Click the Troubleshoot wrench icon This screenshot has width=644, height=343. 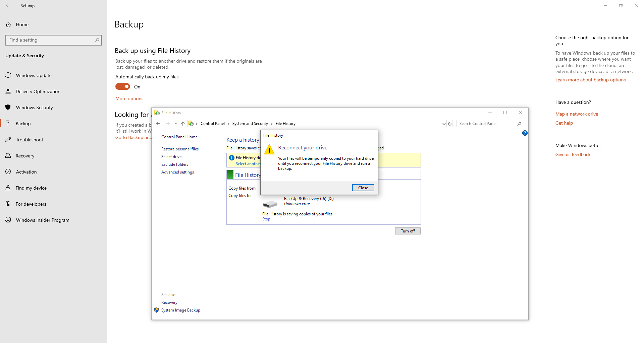tap(8, 140)
